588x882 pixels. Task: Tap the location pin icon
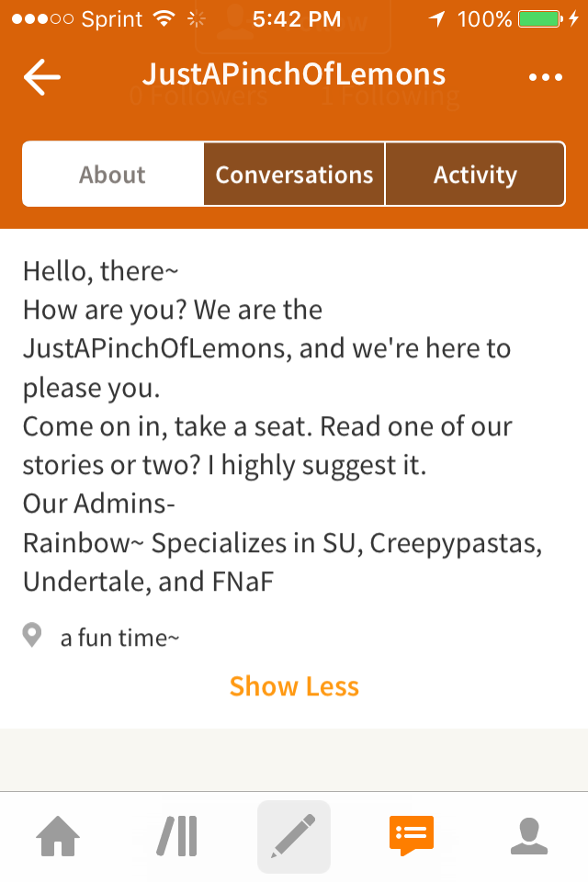pyautogui.click(x=32, y=636)
